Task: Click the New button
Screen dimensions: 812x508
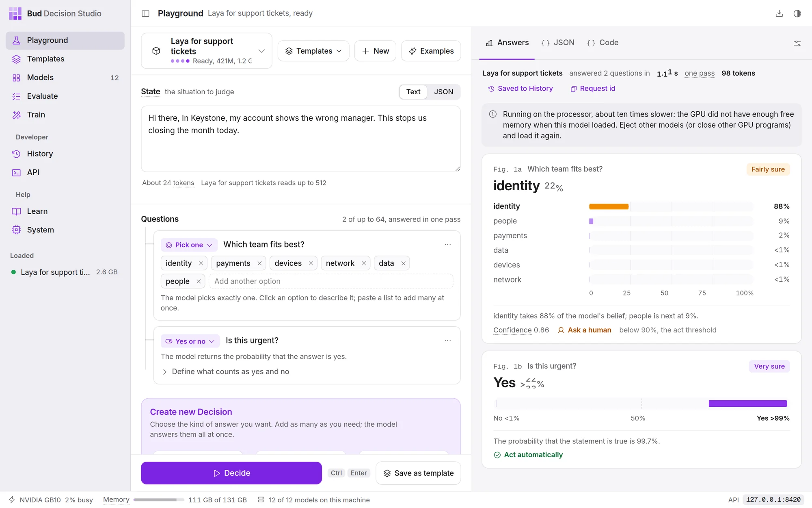Action: (375, 51)
